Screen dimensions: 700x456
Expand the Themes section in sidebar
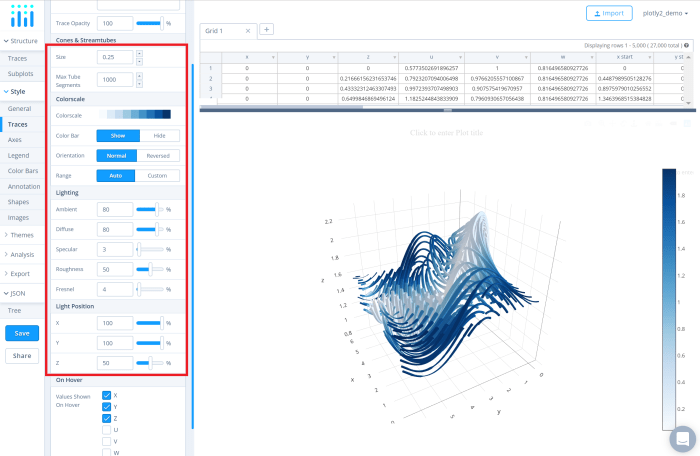[x=22, y=235]
